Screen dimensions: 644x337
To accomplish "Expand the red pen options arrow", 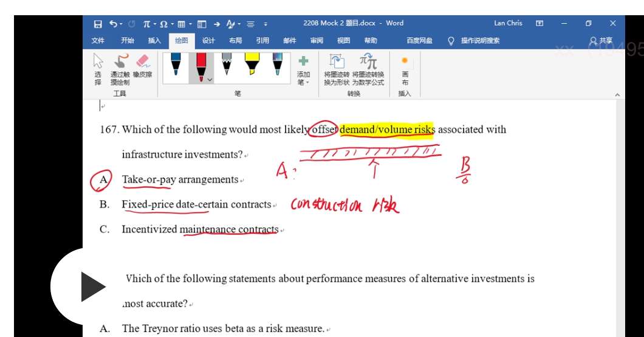I will point(210,80).
